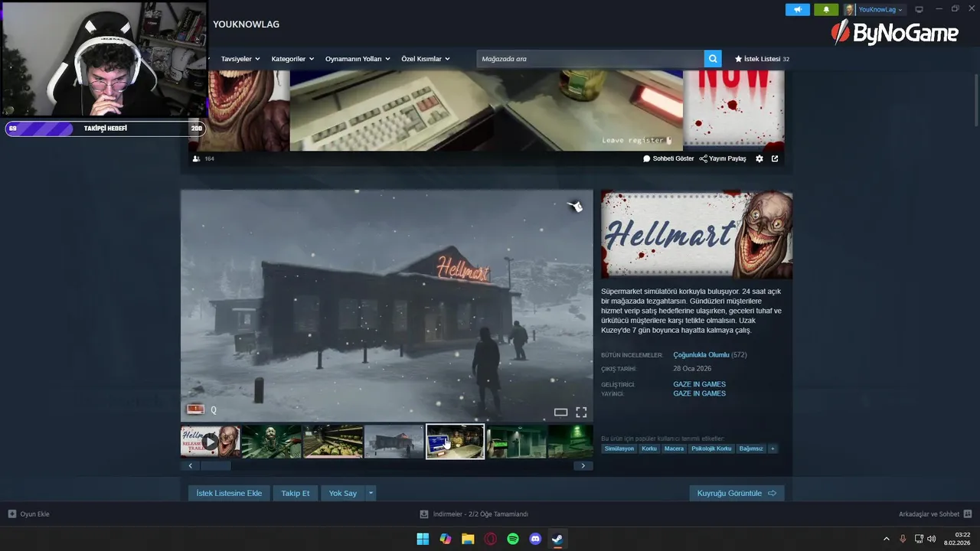Image resolution: width=980 pixels, height=551 pixels.
Task: Click the Yok Say ignore button
Action: point(343,493)
